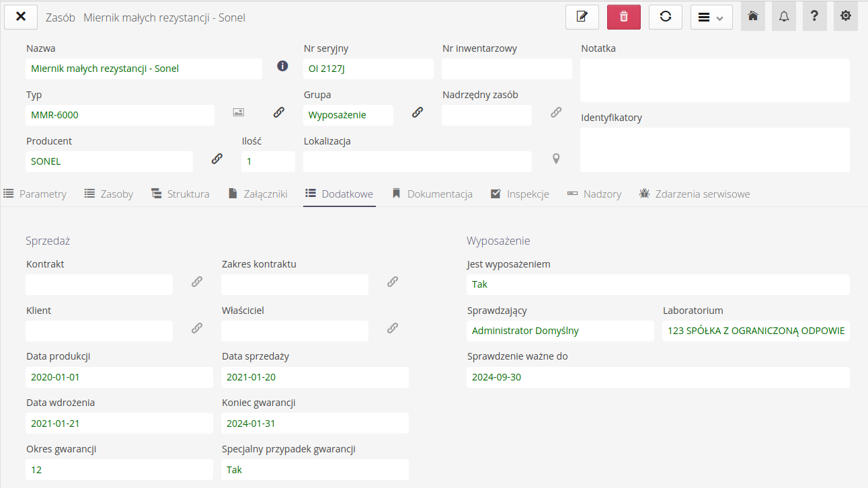Open notifications bell icon
This screenshot has width=868, height=488.
(x=784, y=17)
